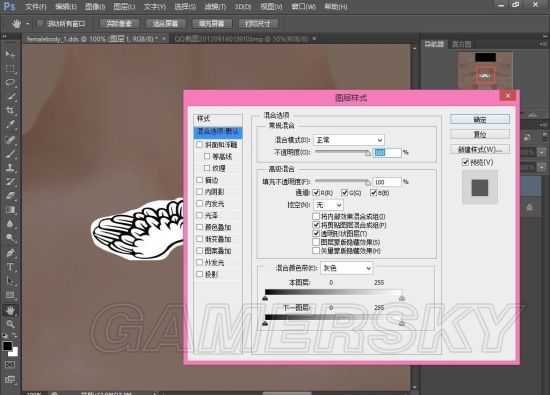Viewport: 550px width, 395px height.
Task: Select the Lasso tool
Action: point(10,83)
